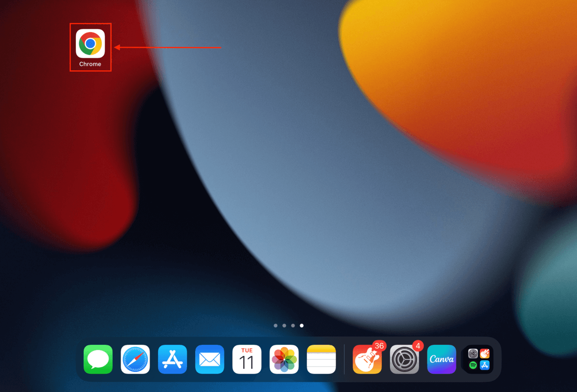Launch the Notes app
The height and width of the screenshot is (392, 577).
tap(321, 359)
